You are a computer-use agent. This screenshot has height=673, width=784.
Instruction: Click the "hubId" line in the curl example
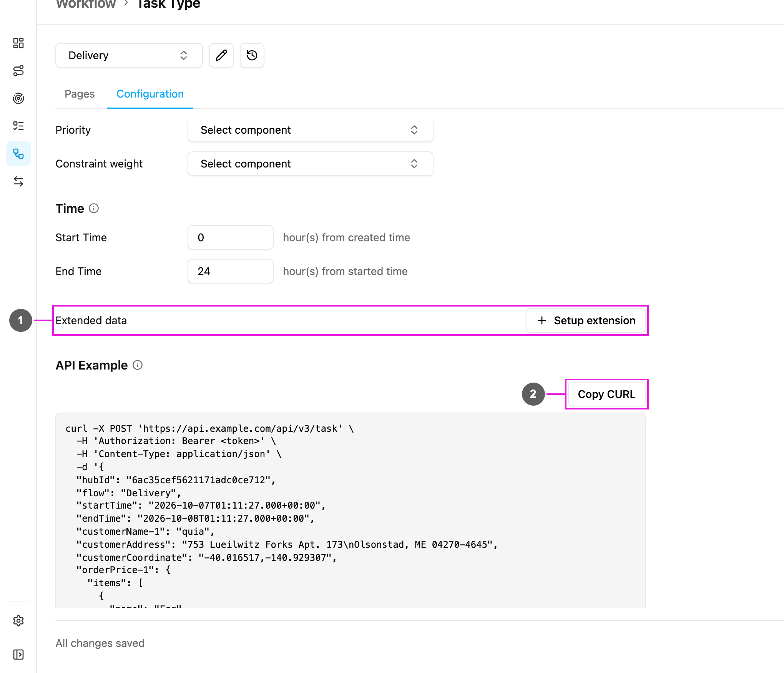pos(176,480)
